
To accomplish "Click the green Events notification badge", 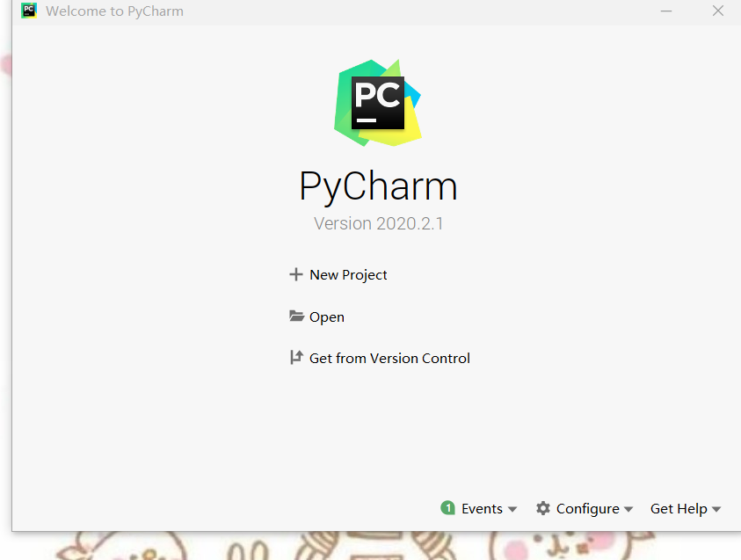I will click(447, 508).
